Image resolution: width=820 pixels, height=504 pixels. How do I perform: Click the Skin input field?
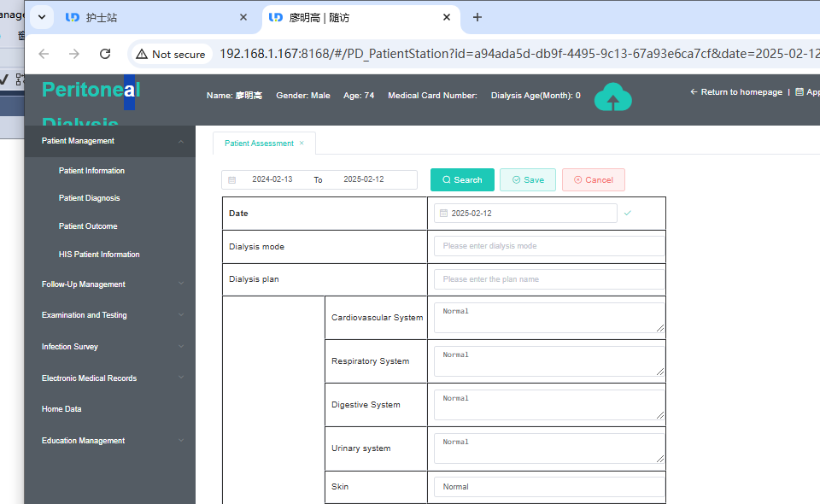click(549, 487)
